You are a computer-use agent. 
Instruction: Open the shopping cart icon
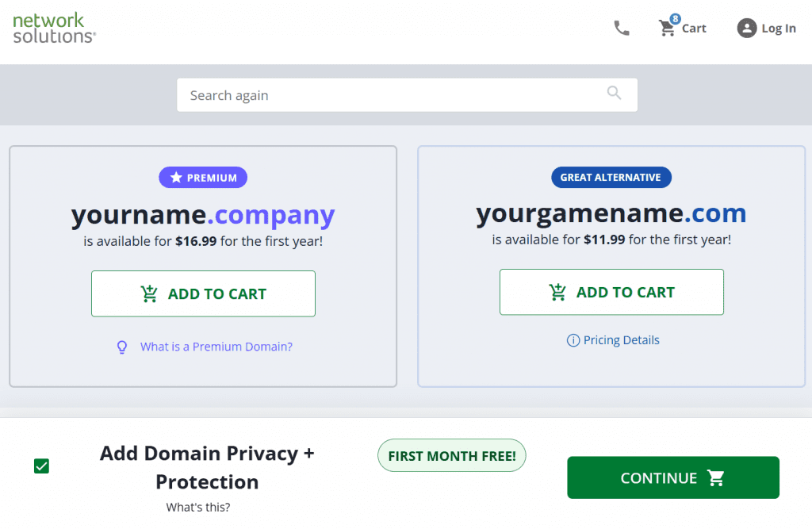click(x=667, y=29)
